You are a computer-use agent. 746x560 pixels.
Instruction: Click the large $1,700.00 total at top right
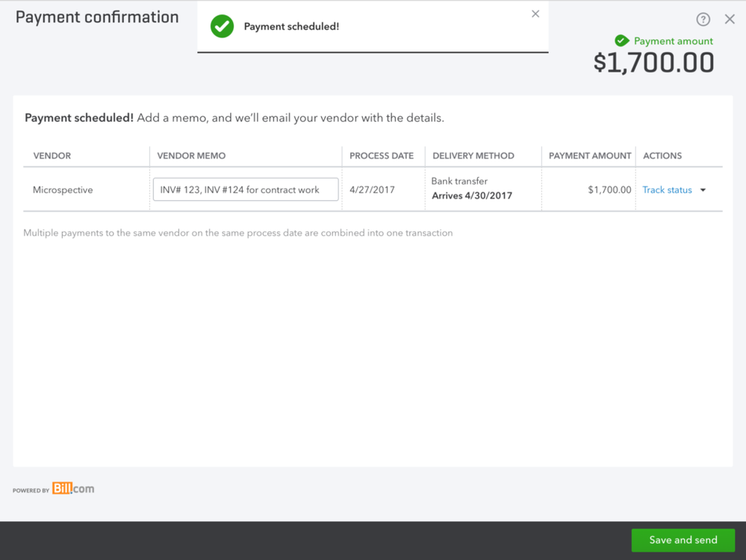click(654, 63)
